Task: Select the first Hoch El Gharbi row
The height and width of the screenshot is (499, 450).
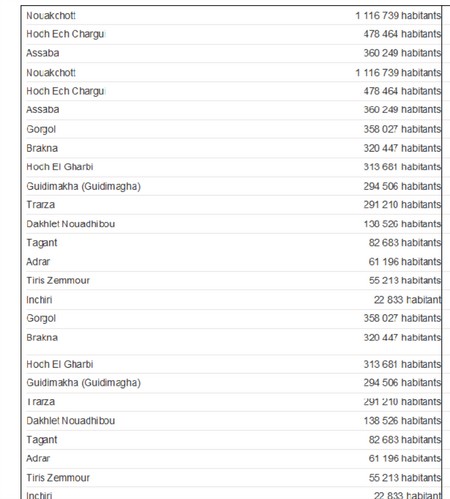Action: [233, 167]
